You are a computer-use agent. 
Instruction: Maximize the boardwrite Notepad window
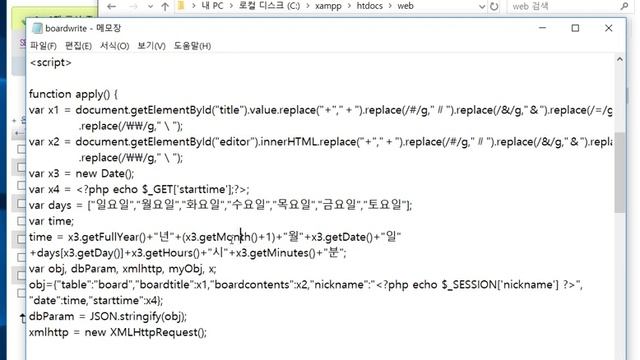point(575,28)
